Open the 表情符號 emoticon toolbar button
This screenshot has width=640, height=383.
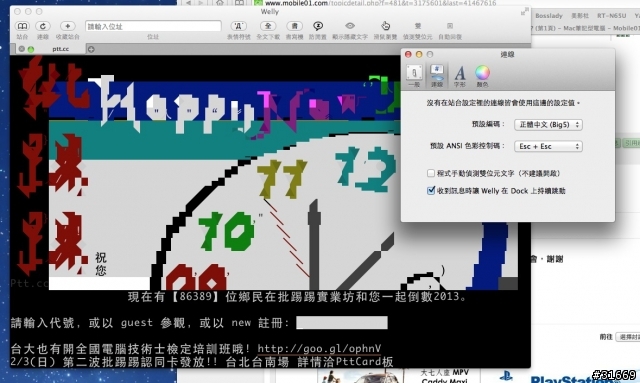[238, 26]
